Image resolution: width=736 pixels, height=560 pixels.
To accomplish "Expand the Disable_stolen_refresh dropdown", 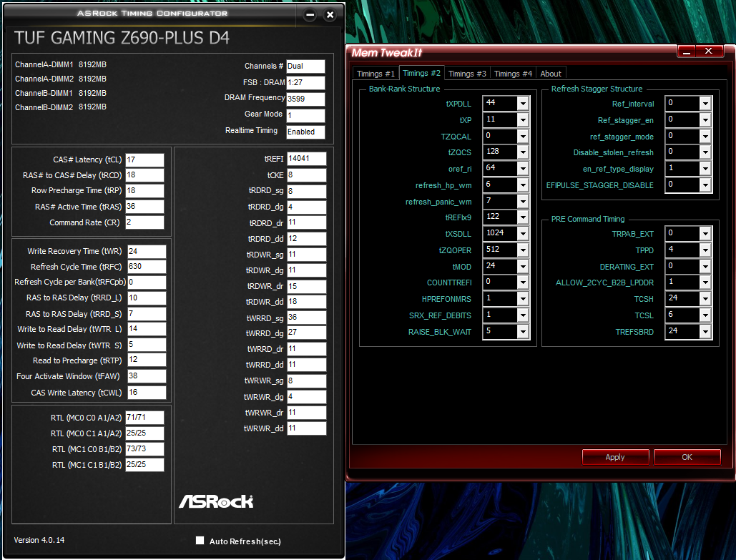I will (705, 152).
